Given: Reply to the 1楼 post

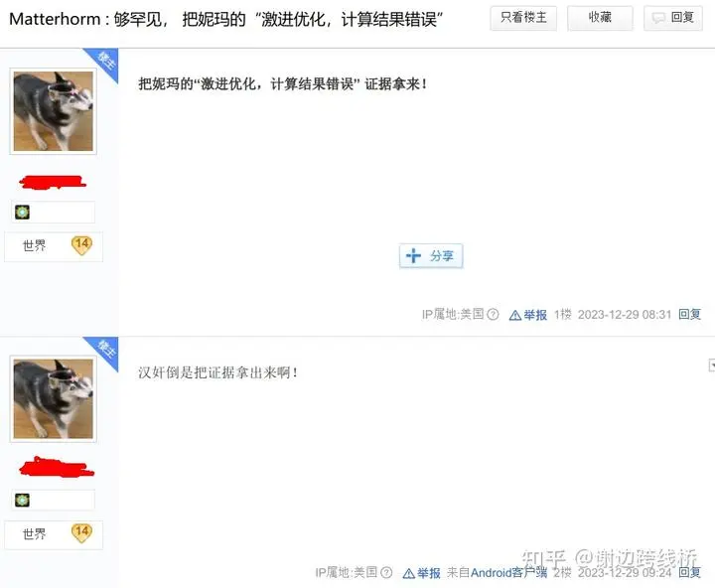Looking at the screenshot, I should [x=689, y=314].
